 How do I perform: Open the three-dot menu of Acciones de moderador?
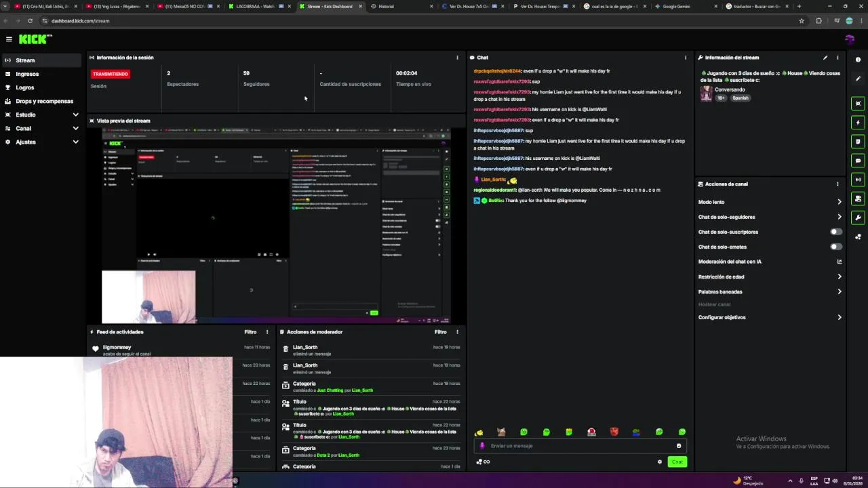click(457, 332)
